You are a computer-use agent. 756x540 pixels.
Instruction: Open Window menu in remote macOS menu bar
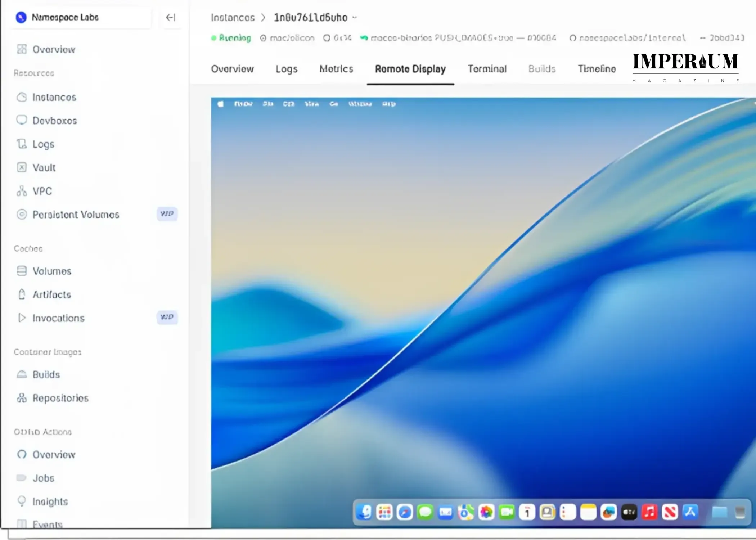[360, 104]
